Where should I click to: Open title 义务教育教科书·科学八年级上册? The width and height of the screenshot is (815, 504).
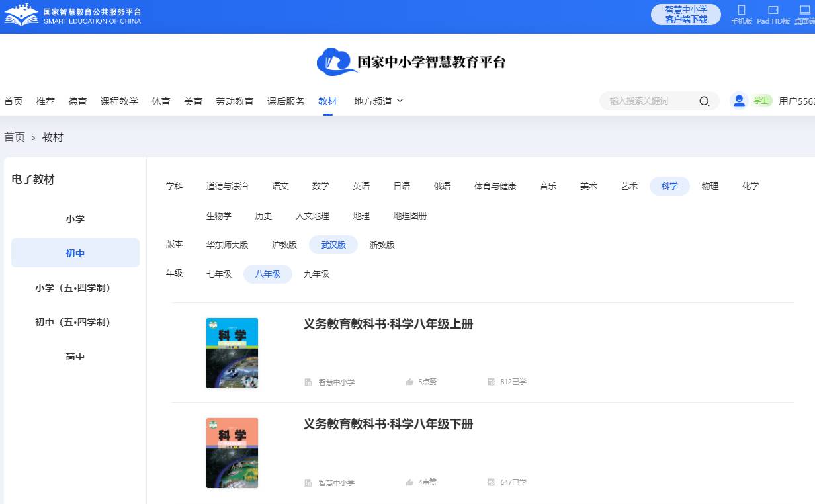[x=388, y=324]
